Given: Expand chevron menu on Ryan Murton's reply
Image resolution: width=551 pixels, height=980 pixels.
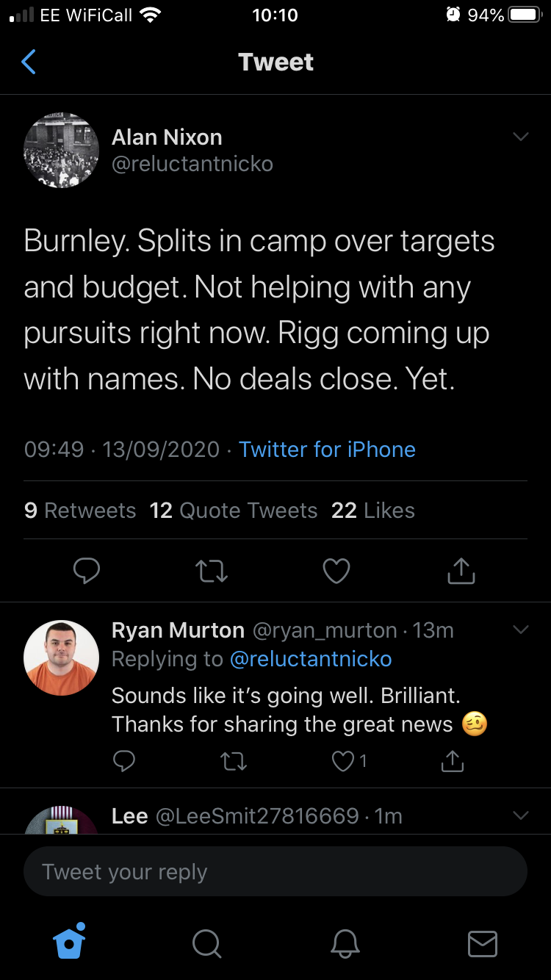Looking at the screenshot, I should tap(520, 630).
